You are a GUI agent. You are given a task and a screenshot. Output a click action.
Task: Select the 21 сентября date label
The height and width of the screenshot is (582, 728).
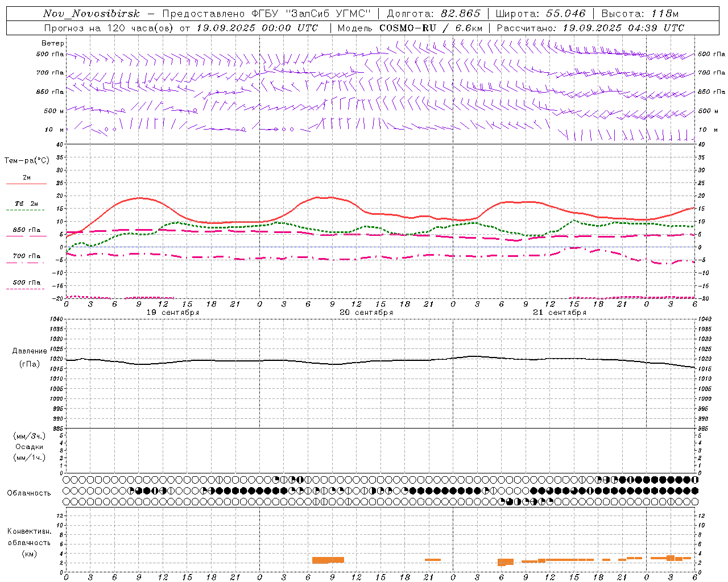(x=560, y=313)
